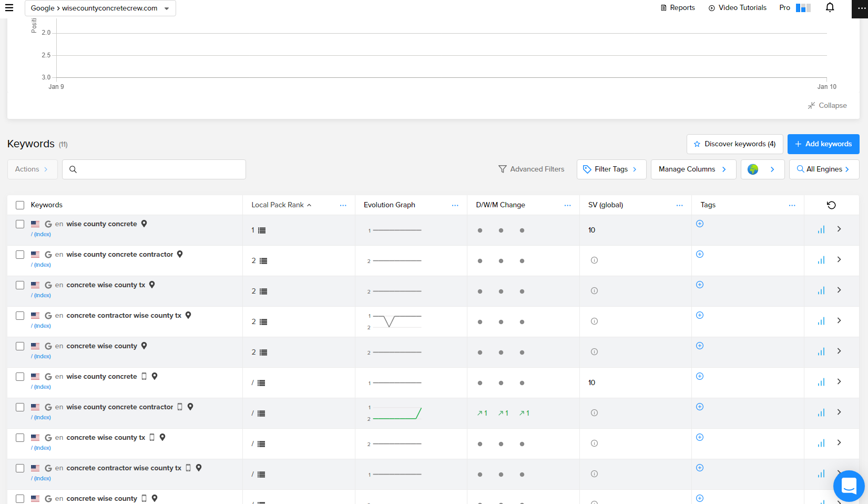Select all keywords checkbox in header
The height and width of the screenshot is (504, 868).
click(20, 205)
